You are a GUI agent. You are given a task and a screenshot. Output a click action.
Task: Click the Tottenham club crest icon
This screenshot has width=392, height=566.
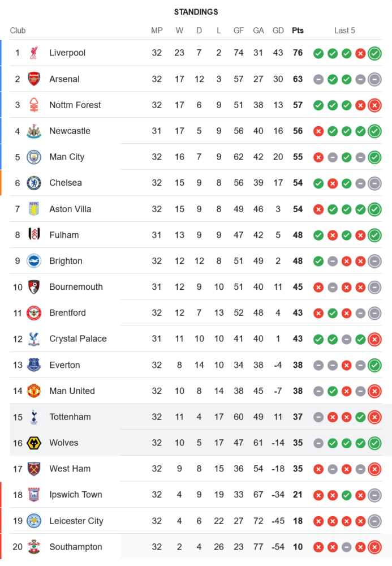[34, 417]
